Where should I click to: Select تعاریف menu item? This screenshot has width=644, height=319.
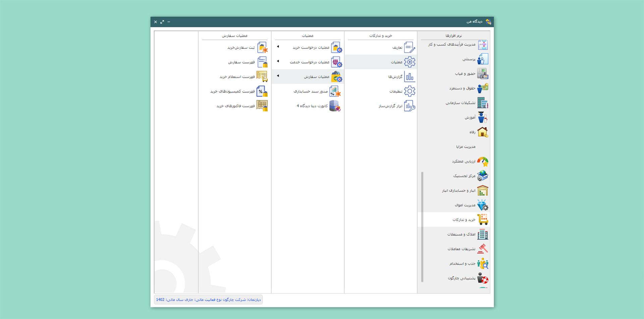397,48
